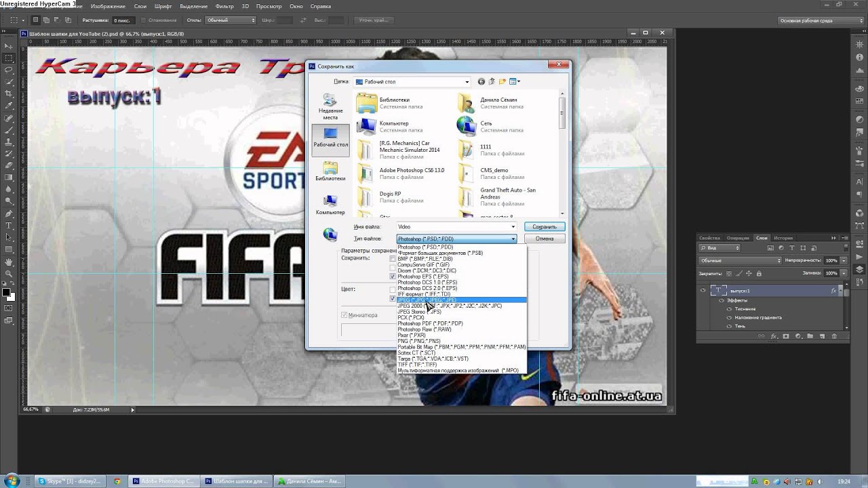The height and width of the screenshot is (488, 868).
Task: Delete layer with trash icon
Action: (833, 336)
